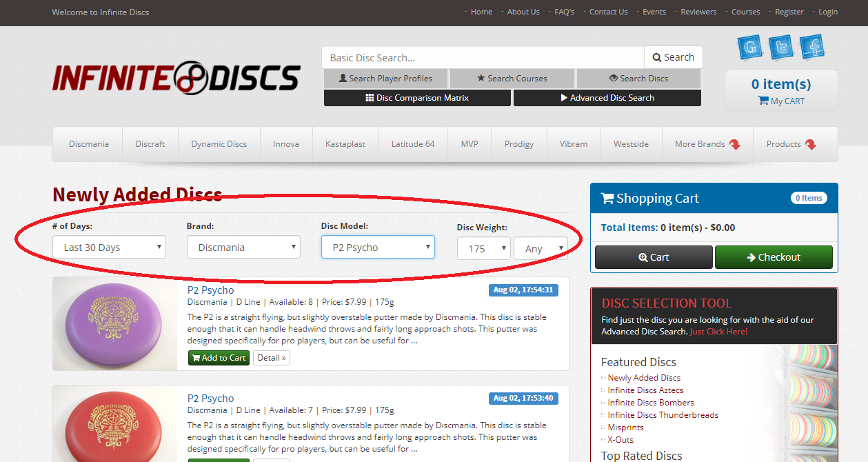Open the Products dropdown arrow

[x=810, y=144]
